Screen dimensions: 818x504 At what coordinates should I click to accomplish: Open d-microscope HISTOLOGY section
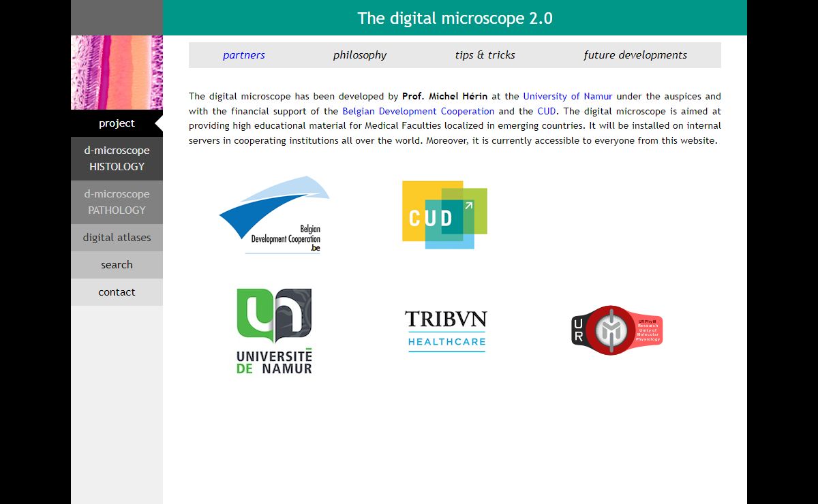tap(117, 159)
